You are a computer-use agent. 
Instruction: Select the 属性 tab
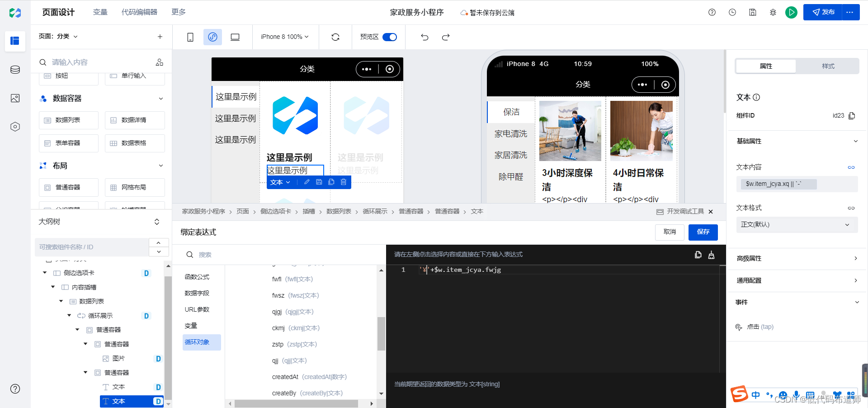(766, 66)
